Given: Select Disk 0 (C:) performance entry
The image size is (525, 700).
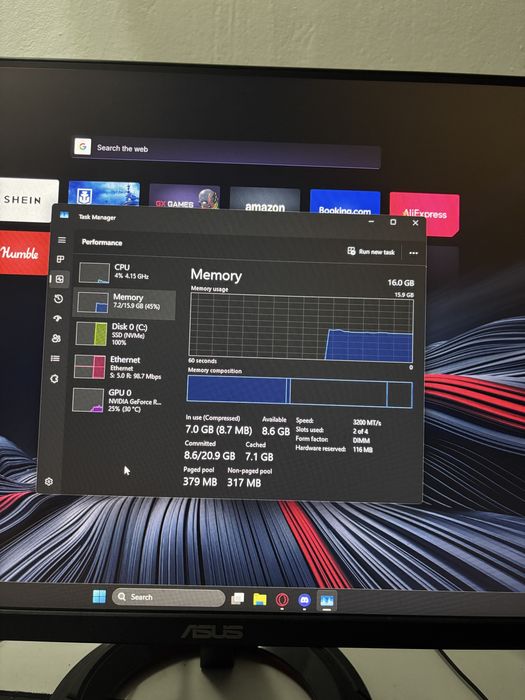Looking at the screenshot, I should 123,334.
